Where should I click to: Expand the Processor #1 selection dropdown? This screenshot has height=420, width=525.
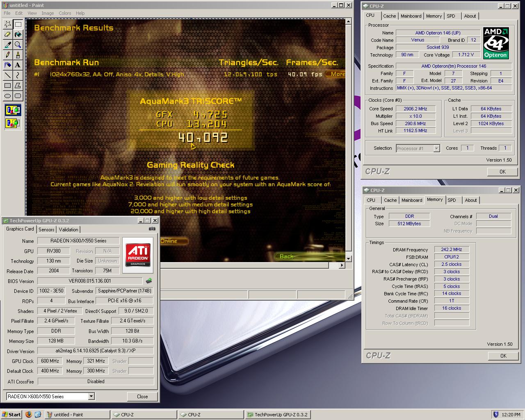pos(436,148)
